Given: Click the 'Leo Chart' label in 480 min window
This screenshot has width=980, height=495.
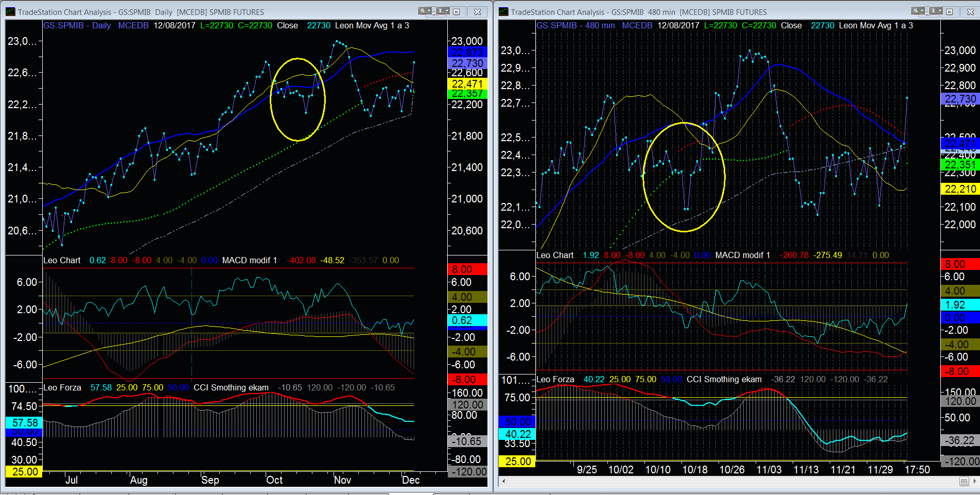Looking at the screenshot, I should [555, 255].
